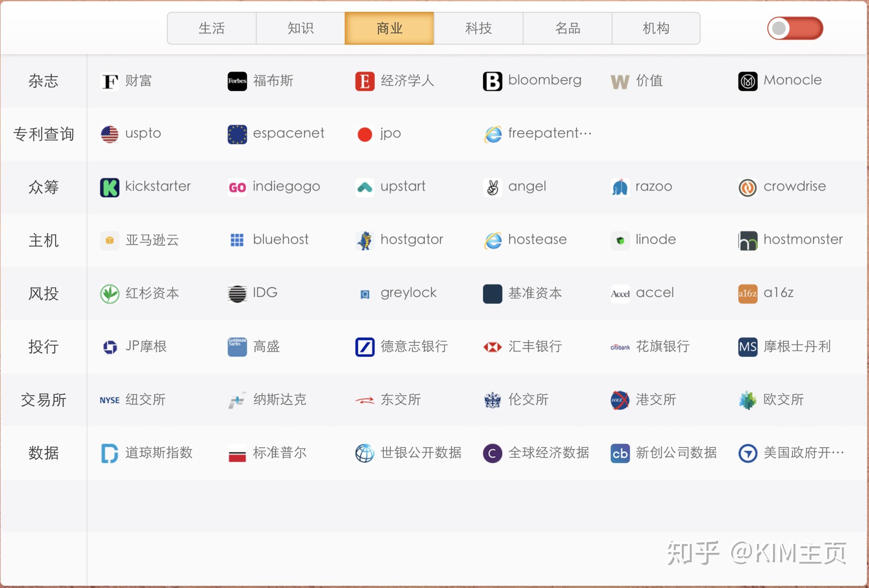Select the 投行 category label
This screenshot has width=869, height=588.
tap(43, 347)
